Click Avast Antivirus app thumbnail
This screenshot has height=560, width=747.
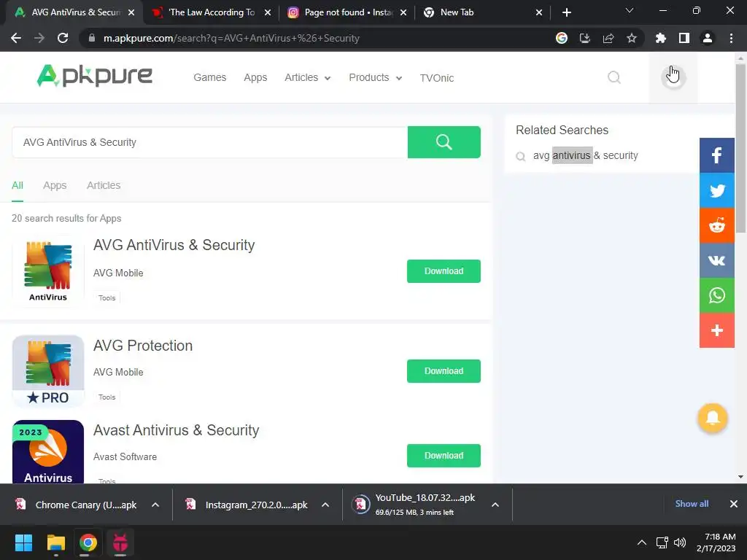point(48,451)
